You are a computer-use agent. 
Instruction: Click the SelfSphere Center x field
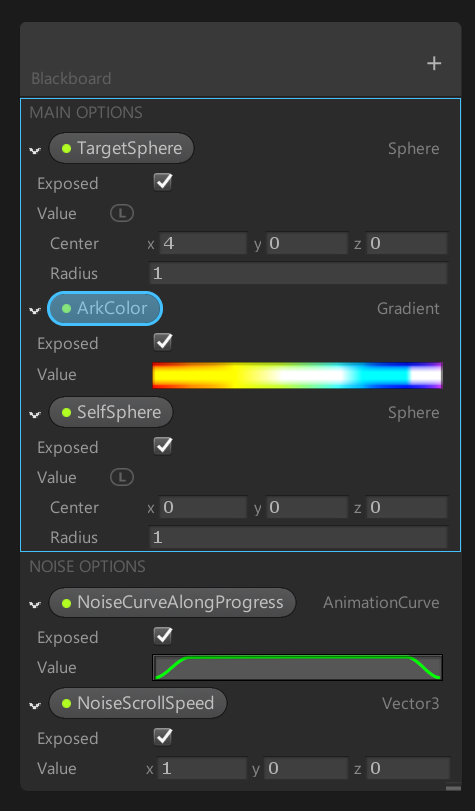point(203,507)
